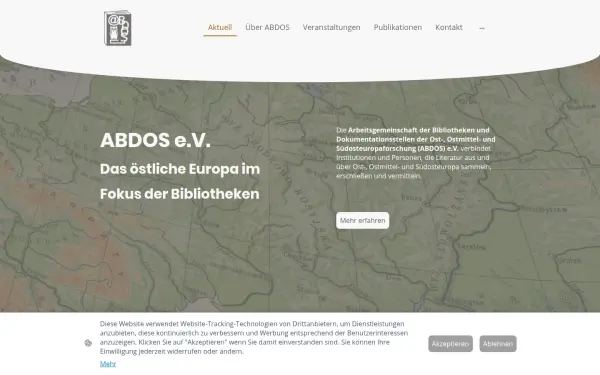Viewport: 600px width, 375px height.
Task: Open the Aktuell navigation tab
Action: click(220, 27)
